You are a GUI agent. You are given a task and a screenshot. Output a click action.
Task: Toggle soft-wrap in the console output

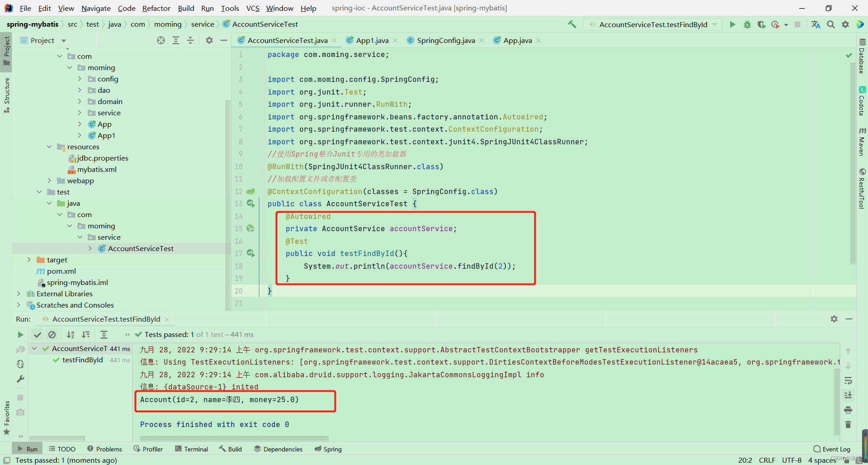(x=848, y=380)
